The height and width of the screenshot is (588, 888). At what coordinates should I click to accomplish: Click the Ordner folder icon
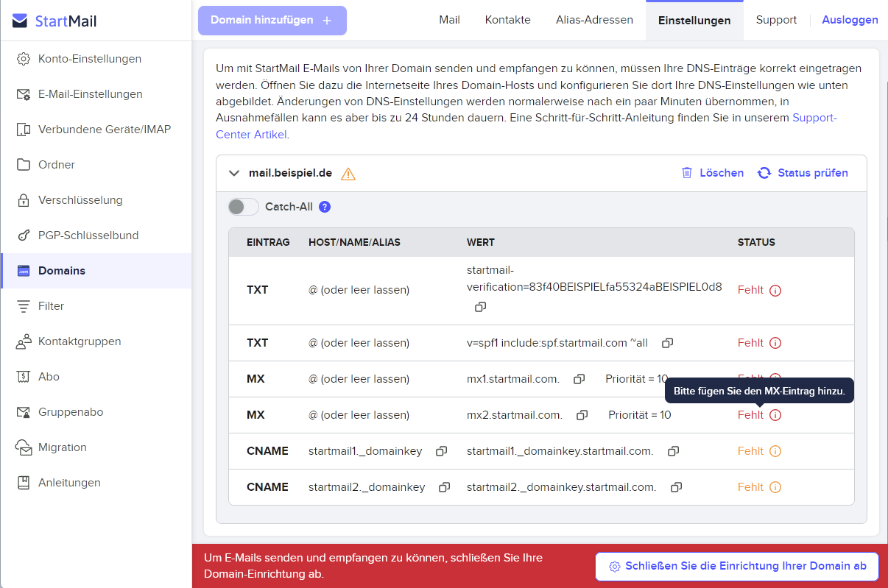tap(24, 165)
